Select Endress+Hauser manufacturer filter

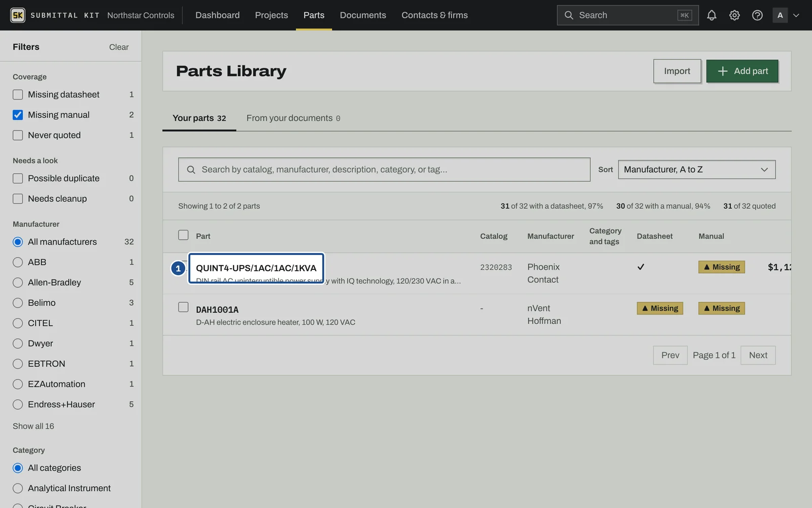click(x=18, y=404)
